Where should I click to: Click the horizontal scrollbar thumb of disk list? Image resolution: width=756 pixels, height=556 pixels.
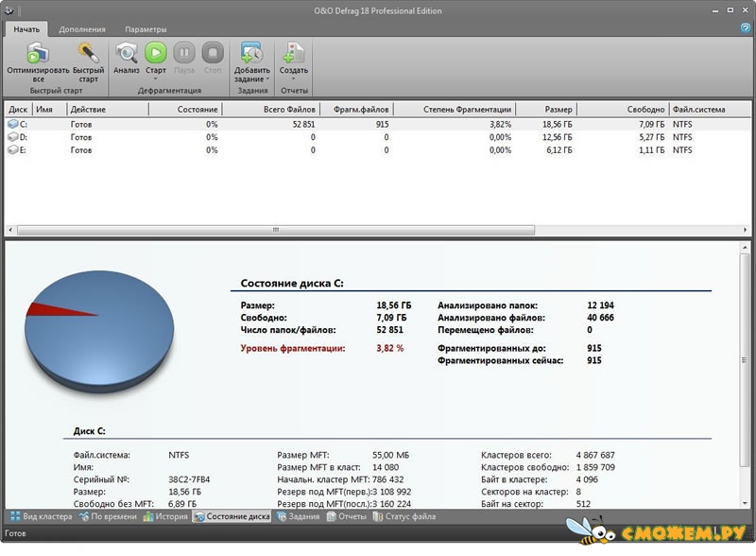click(x=276, y=230)
